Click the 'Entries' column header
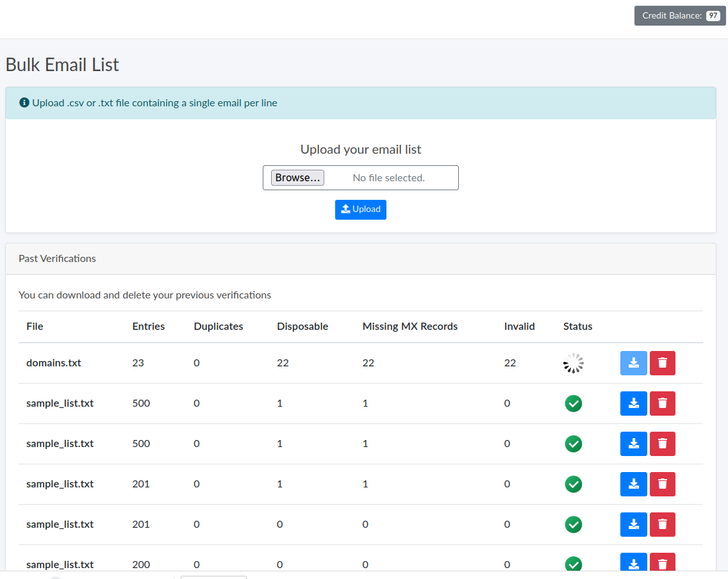The height and width of the screenshot is (579, 728). (x=149, y=326)
